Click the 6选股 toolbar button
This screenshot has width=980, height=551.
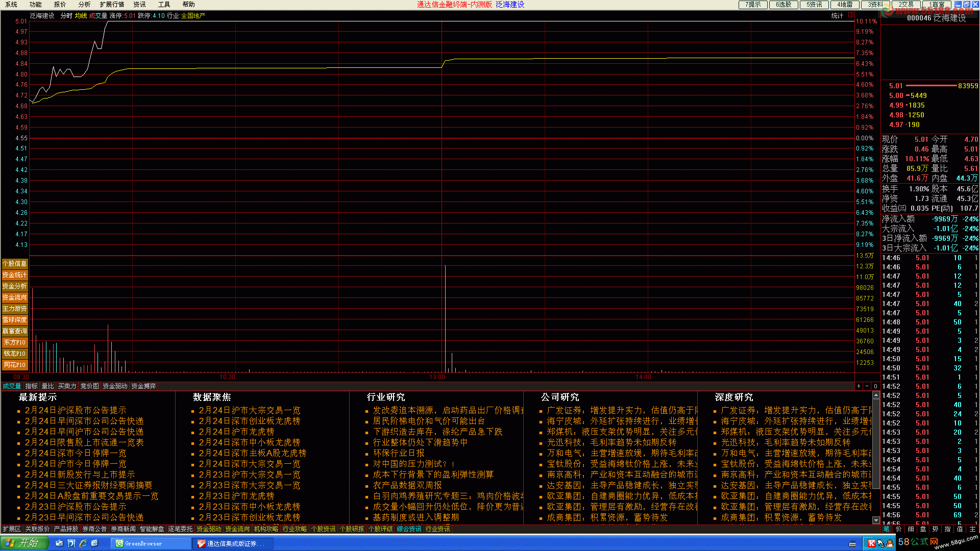pos(783,5)
